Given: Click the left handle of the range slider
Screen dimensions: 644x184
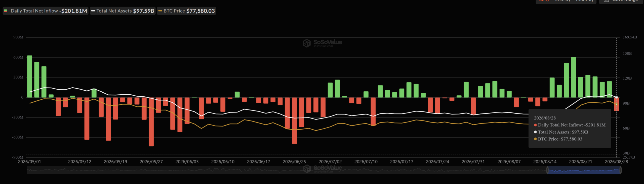Looking at the screenshot, I should tap(547, 170).
